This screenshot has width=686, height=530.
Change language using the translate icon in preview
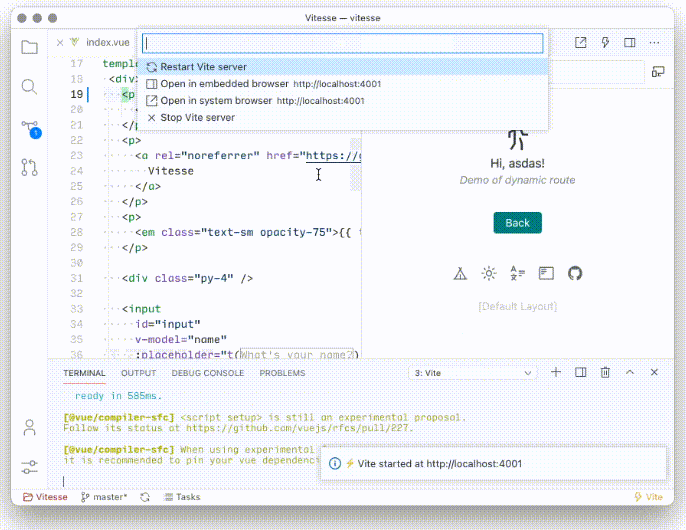click(517, 274)
